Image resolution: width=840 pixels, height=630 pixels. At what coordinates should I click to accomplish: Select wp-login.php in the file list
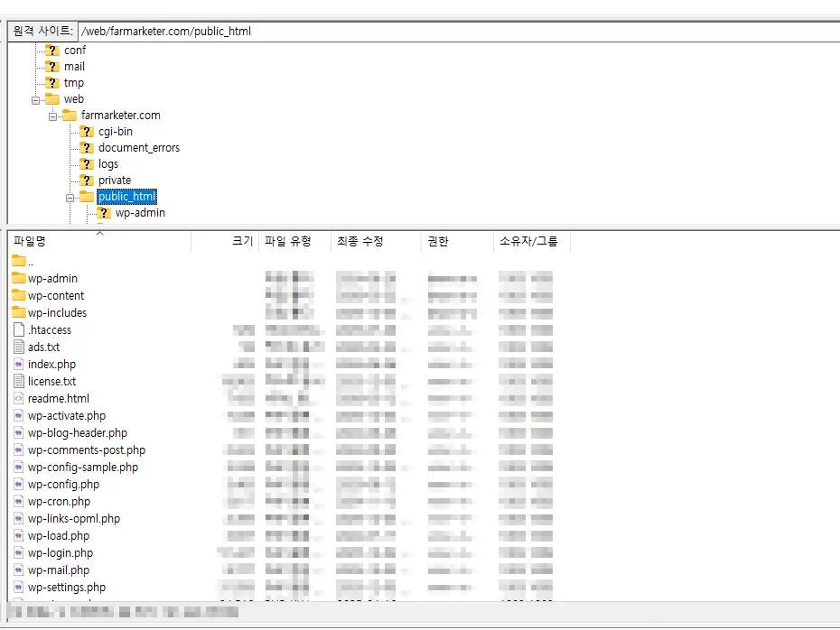61,553
